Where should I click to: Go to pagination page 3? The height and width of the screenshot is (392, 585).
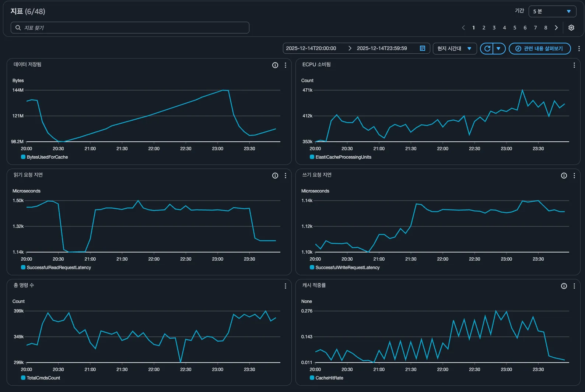coord(494,28)
